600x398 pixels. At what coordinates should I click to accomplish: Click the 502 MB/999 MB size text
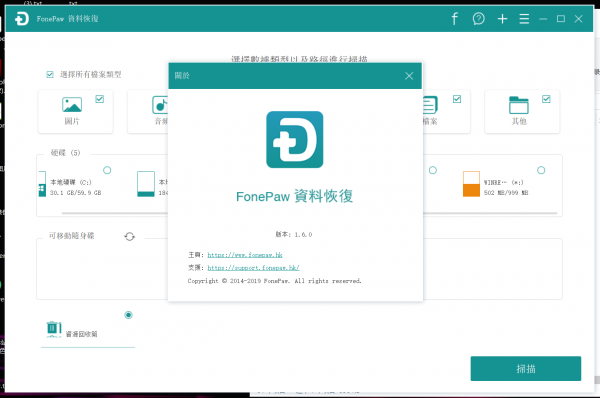506,192
